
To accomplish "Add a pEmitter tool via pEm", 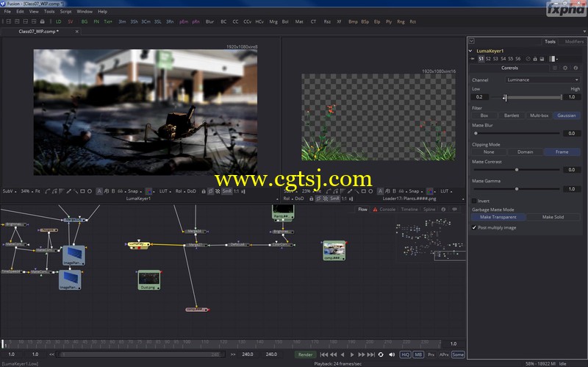I will pyautogui.click(x=184, y=22).
